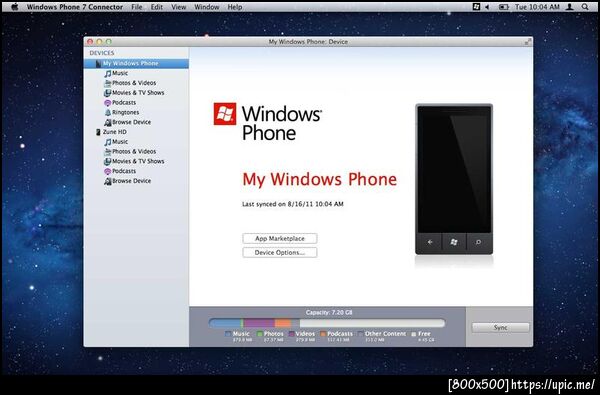This screenshot has height=395, width=600.
Task: Click the empty free-space part of capacity bar
Action: (372, 323)
